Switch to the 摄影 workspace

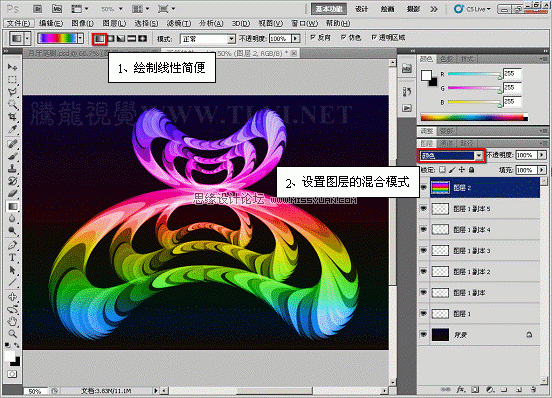click(413, 9)
